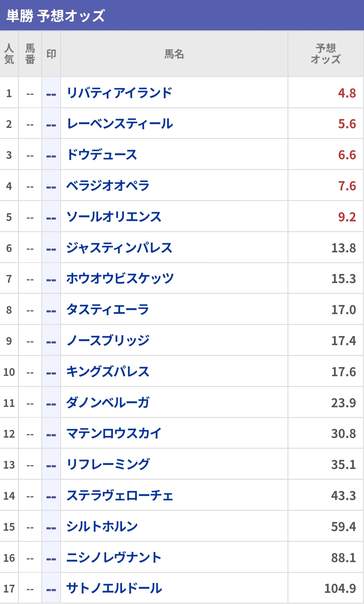Open ジャスティンパレス details

point(119,248)
